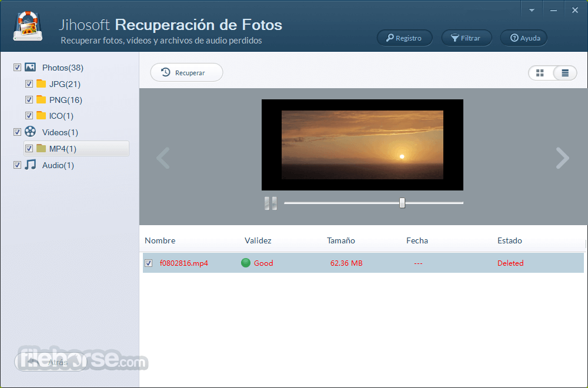The width and height of the screenshot is (588, 388).
Task: Click the green Good validity indicator
Action: click(x=246, y=263)
